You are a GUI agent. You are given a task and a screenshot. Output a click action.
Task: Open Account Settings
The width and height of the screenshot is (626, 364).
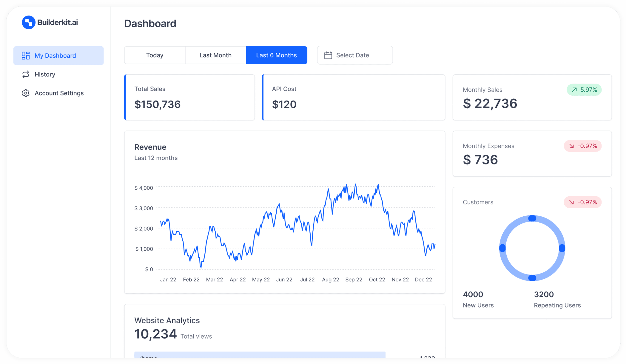click(x=58, y=93)
